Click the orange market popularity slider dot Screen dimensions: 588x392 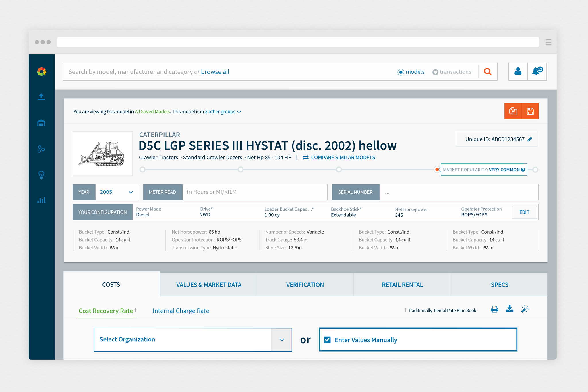(x=437, y=170)
